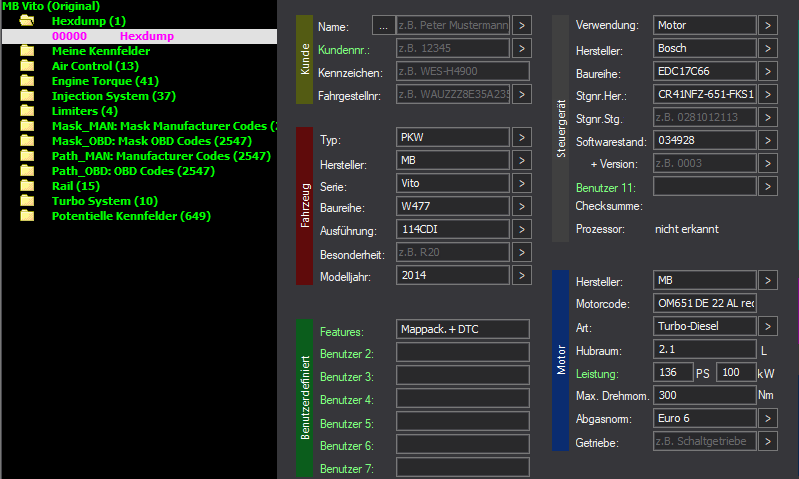Open the Potentielle Kennfelder (649) folder icon
This screenshot has width=799, height=479.
pyautogui.click(x=27, y=216)
